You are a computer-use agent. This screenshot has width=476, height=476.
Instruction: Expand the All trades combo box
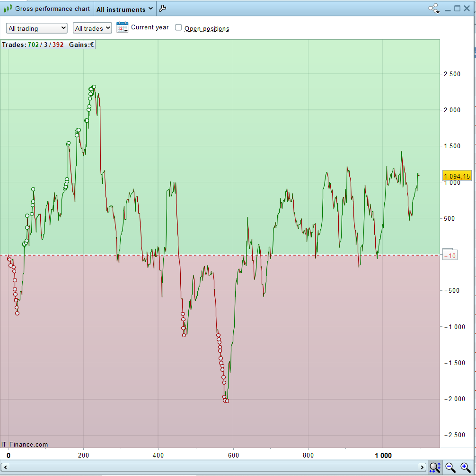tap(92, 28)
